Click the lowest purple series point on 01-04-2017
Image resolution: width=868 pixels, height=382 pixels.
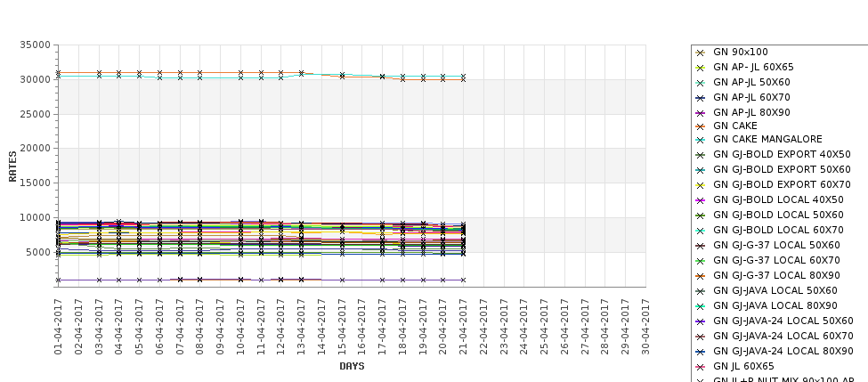click(58, 280)
